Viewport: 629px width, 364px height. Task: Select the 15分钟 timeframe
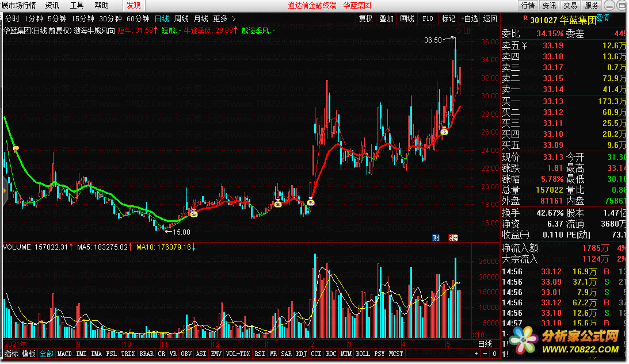pyautogui.click(x=83, y=18)
